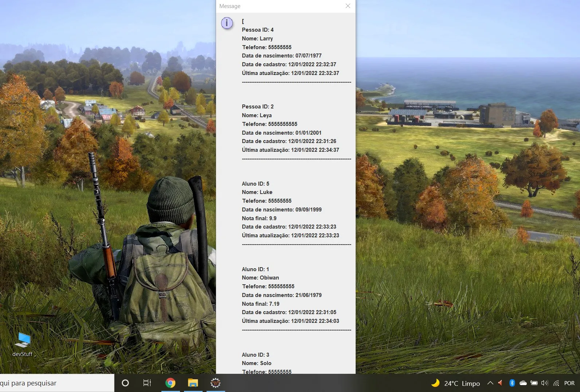Click the info icon in Message dialog

click(227, 23)
